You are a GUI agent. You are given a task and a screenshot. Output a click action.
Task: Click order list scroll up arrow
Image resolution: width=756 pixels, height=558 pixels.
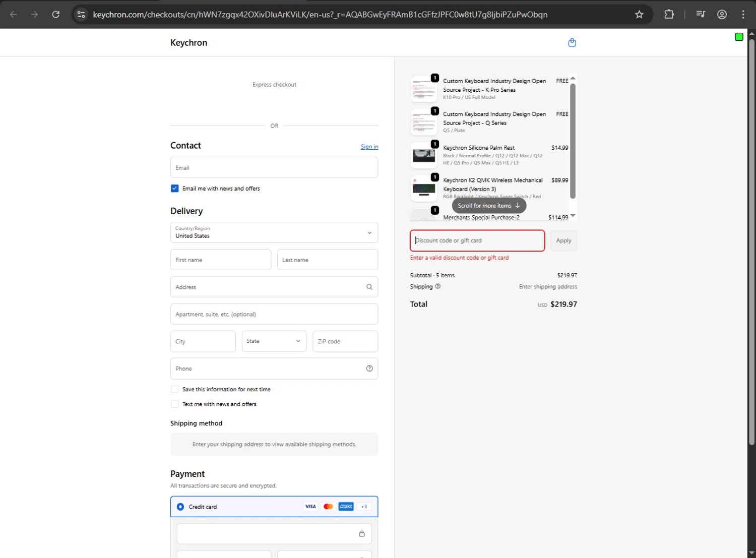pos(573,78)
